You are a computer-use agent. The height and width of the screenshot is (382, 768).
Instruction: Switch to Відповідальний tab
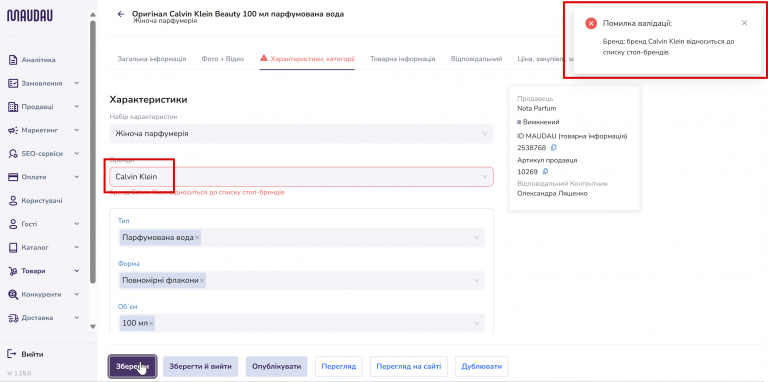click(477, 59)
